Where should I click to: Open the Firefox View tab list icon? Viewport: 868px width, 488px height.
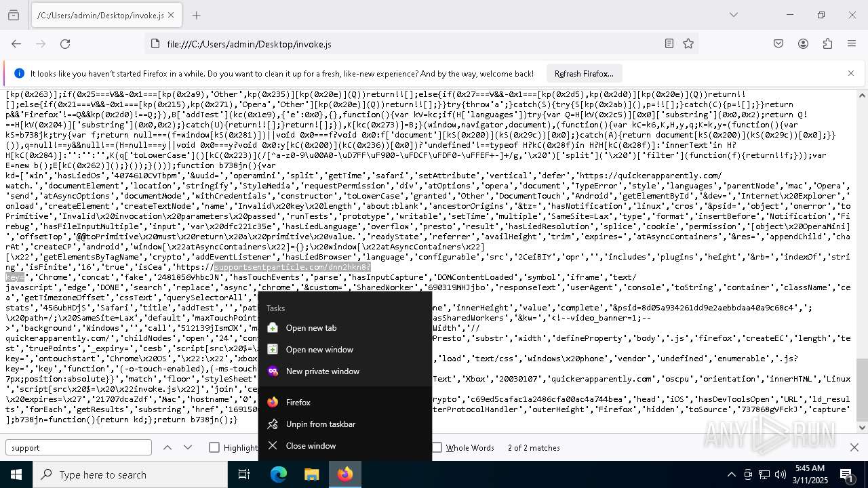coord(14,15)
